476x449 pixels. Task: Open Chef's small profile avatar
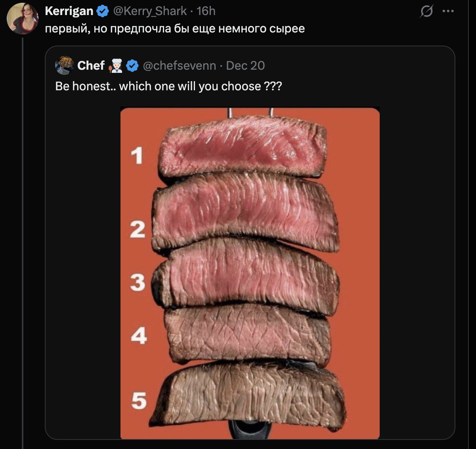point(64,65)
